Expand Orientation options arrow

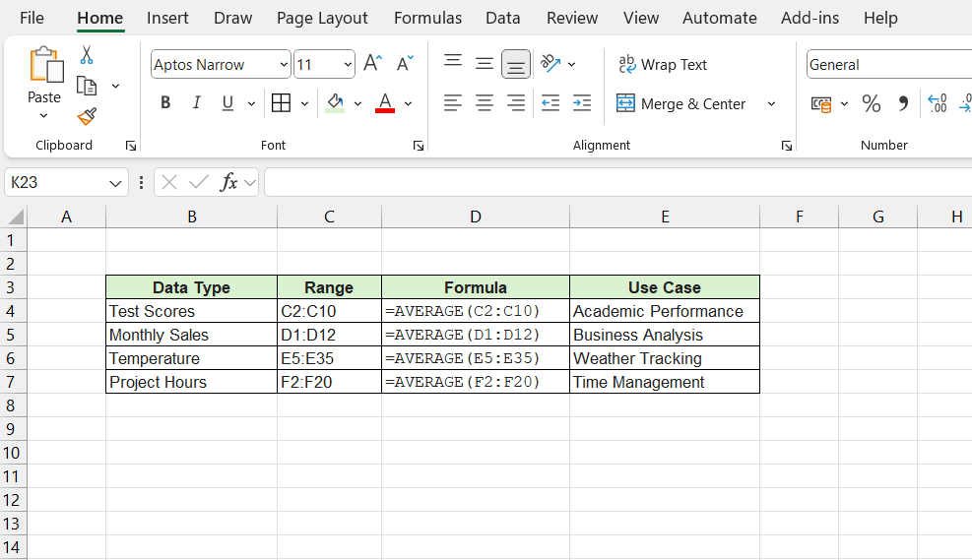(571, 64)
